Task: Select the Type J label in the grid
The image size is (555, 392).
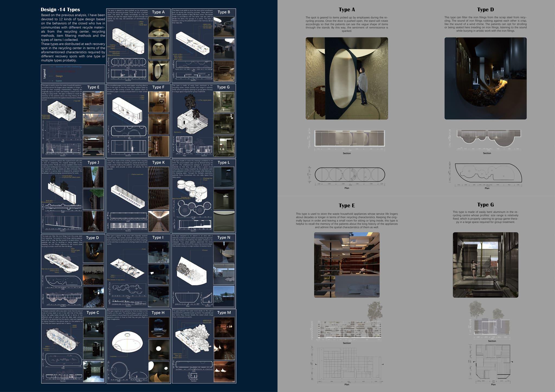Action: click(93, 162)
